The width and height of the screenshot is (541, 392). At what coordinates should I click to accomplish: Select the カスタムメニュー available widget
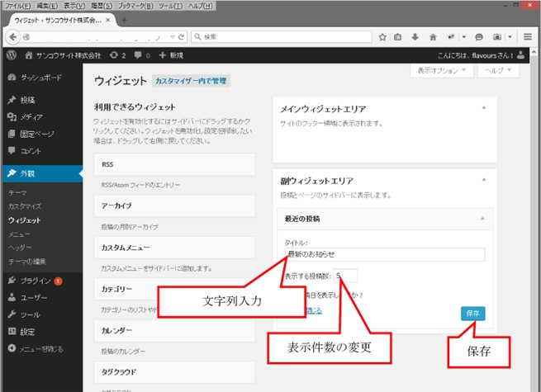tap(174, 248)
